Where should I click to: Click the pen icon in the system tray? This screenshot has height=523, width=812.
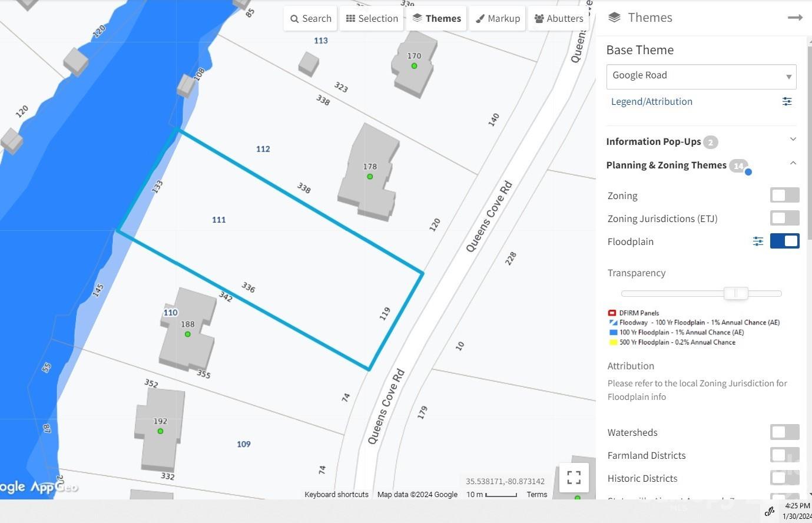769,511
